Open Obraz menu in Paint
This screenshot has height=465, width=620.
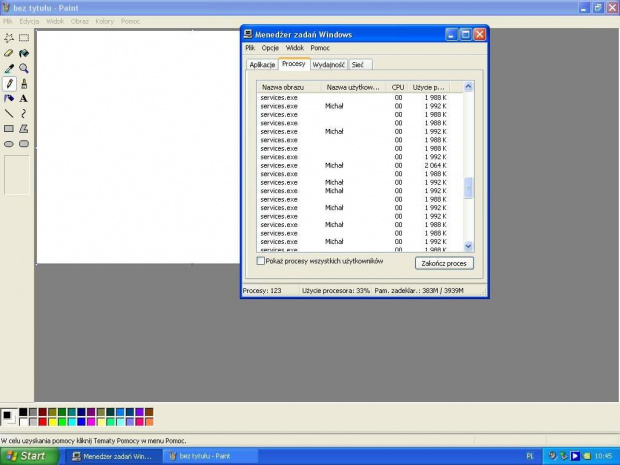coord(79,21)
